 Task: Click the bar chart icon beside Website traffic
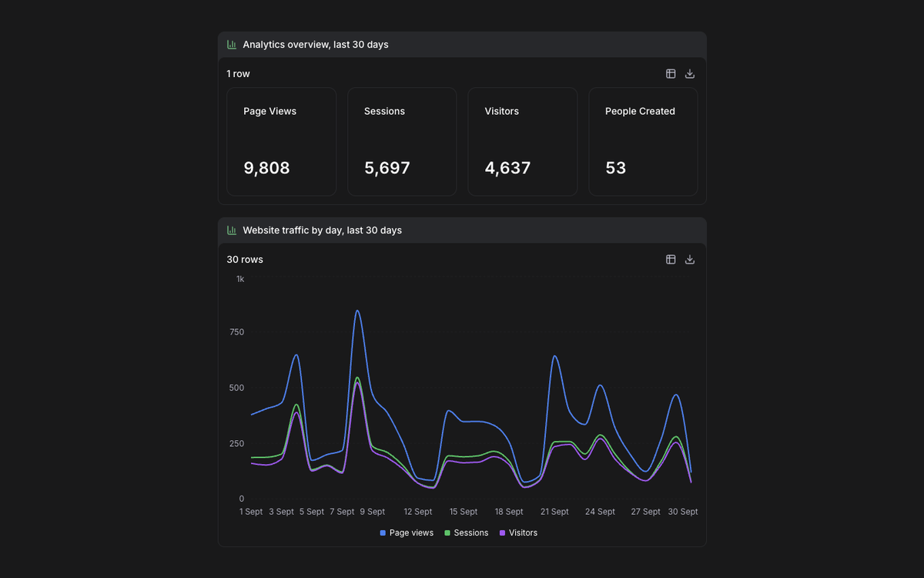click(x=232, y=230)
